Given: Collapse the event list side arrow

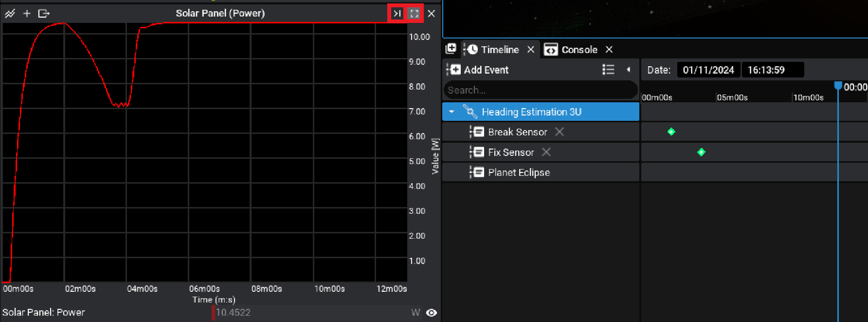Looking at the screenshot, I should [x=629, y=70].
